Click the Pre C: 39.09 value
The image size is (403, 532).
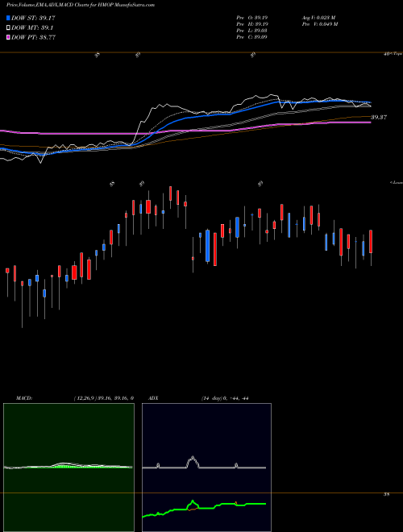click(x=251, y=37)
